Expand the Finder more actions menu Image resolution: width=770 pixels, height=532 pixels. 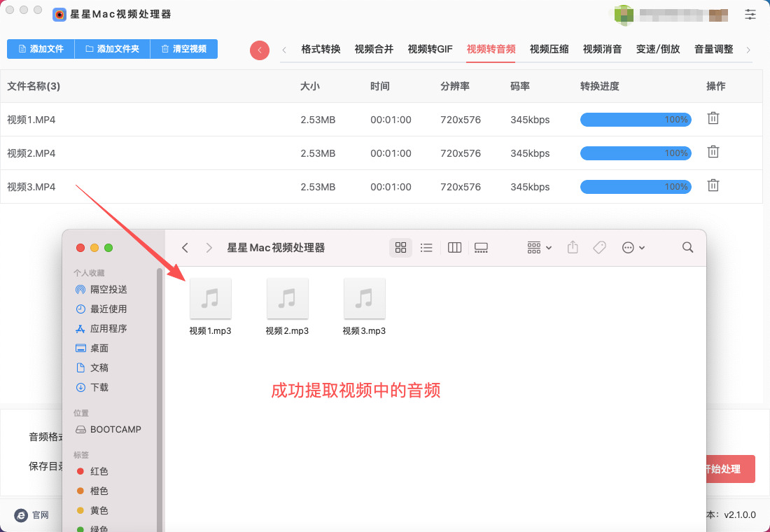pyautogui.click(x=633, y=247)
